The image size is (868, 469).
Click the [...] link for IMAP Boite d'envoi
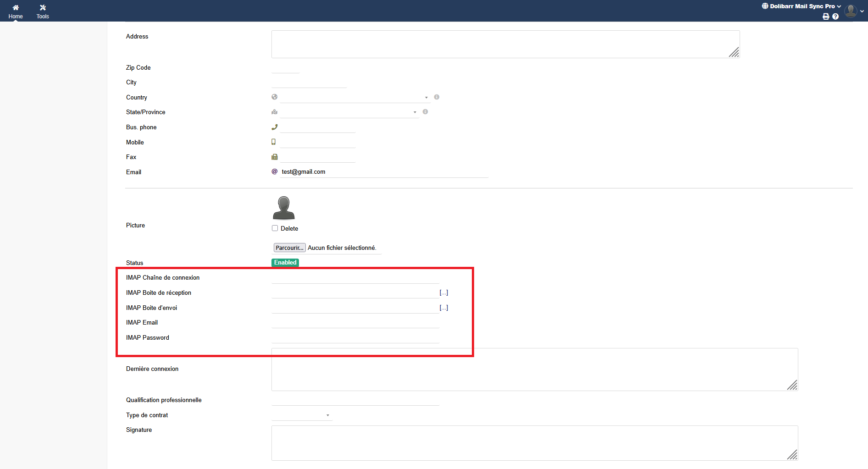click(x=444, y=308)
